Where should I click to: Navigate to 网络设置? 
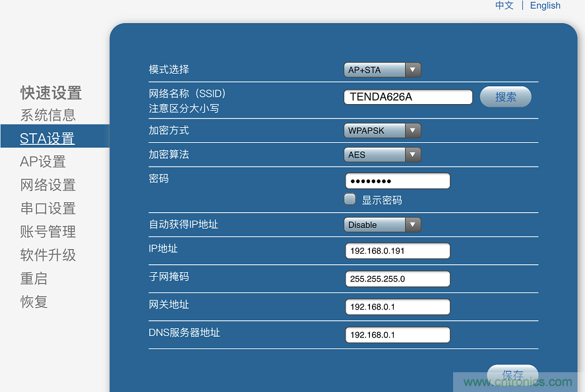(47, 185)
